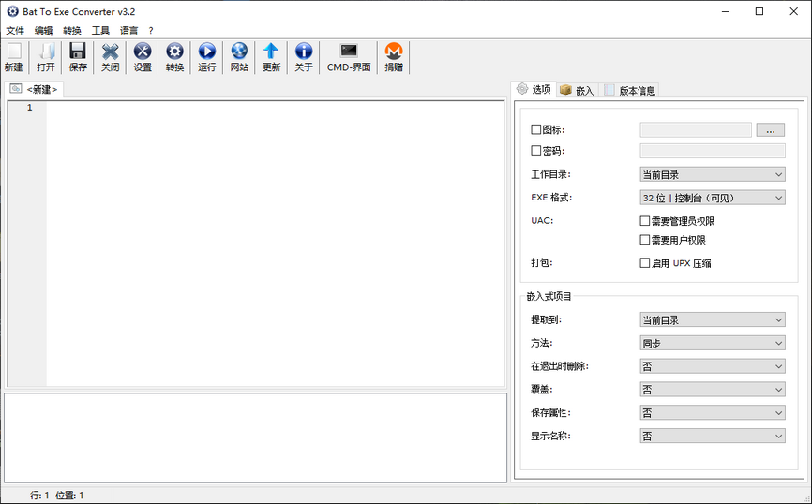Image resolution: width=812 pixels, height=504 pixels.
Task: Expand the EXE 格式 dropdown
Action: point(713,198)
